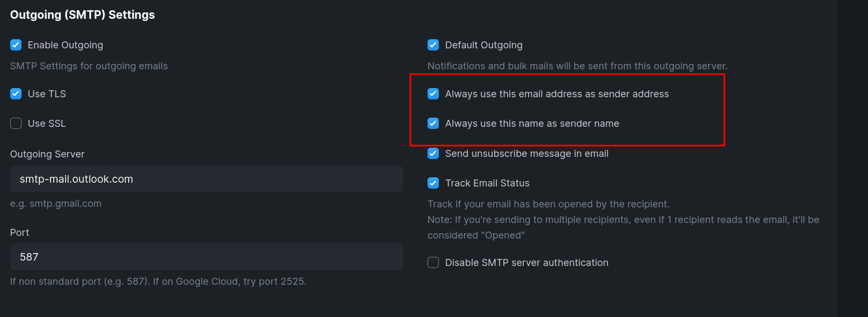
Task: Enable the Use SSL checkbox
Action: coord(16,124)
